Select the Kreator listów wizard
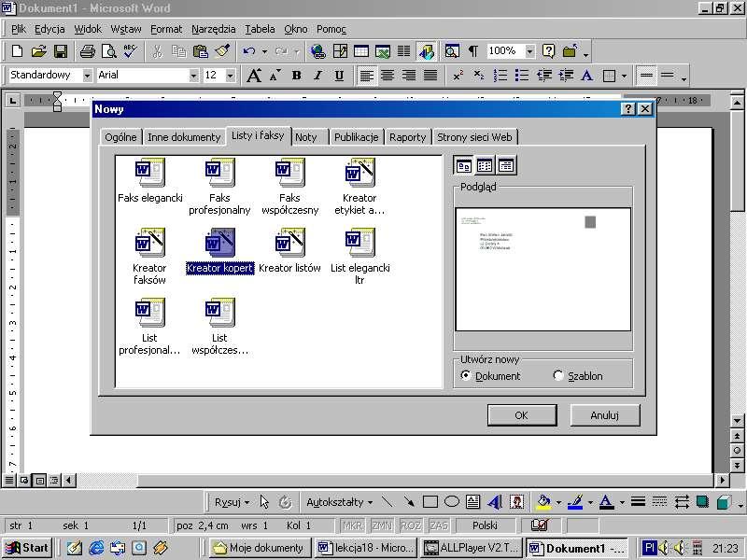The image size is (747, 560). click(289, 251)
